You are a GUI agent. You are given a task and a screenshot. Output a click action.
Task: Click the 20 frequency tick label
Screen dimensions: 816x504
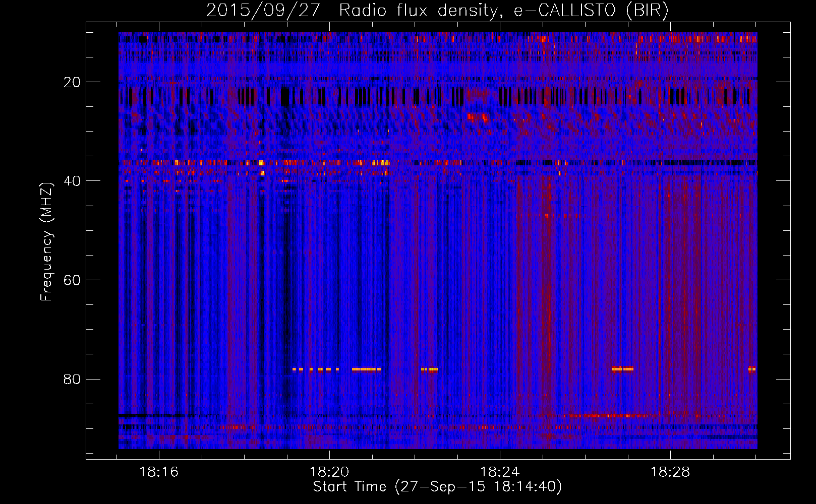[72, 82]
